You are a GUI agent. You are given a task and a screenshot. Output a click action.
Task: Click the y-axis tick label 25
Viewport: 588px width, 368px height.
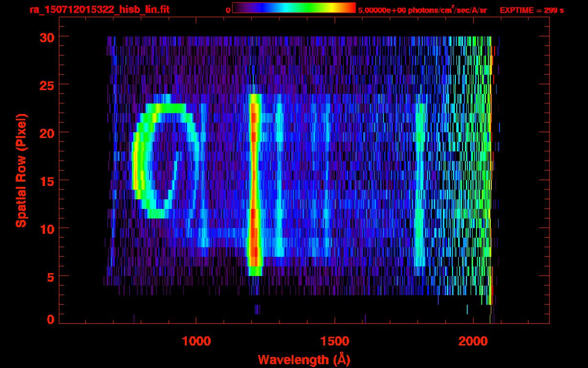(46, 85)
